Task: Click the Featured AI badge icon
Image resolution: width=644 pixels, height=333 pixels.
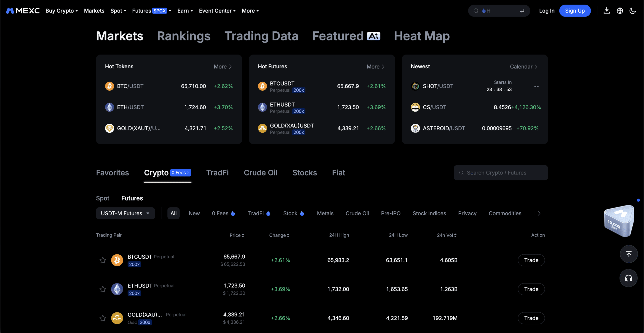Action: coord(374,36)
